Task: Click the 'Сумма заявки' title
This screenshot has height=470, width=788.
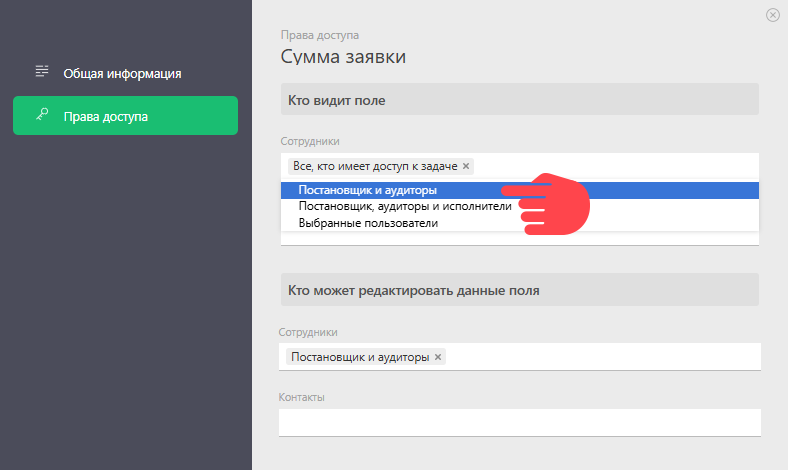Action: [343, 56]
